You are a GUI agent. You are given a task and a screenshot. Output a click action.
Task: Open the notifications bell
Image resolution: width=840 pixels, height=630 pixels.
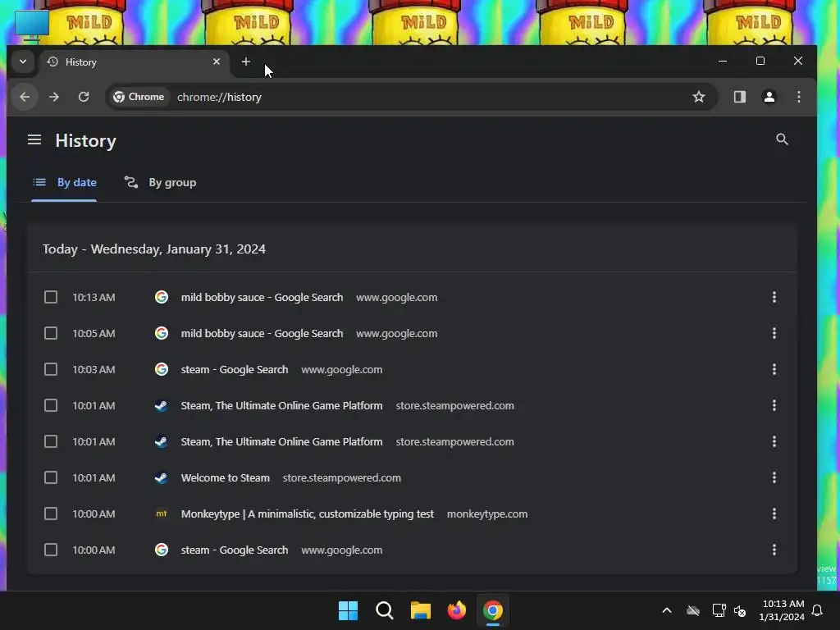(x=818, y=610)
